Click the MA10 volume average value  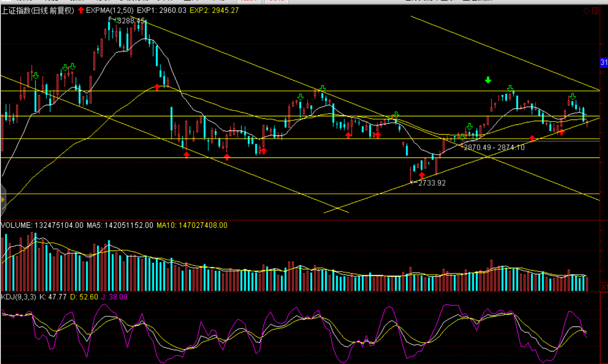[x=192, y=225]
